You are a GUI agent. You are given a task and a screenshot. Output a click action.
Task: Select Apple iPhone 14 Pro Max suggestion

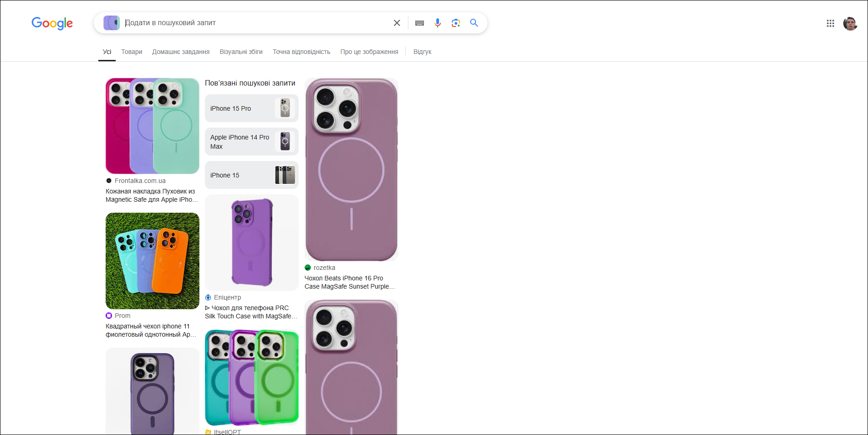tap(252, 142)
